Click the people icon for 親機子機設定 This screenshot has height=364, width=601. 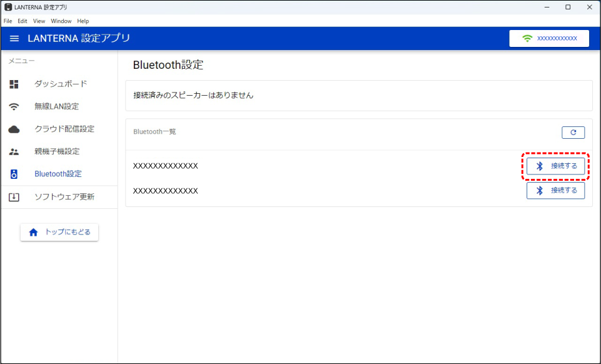[x=14, y=152]
